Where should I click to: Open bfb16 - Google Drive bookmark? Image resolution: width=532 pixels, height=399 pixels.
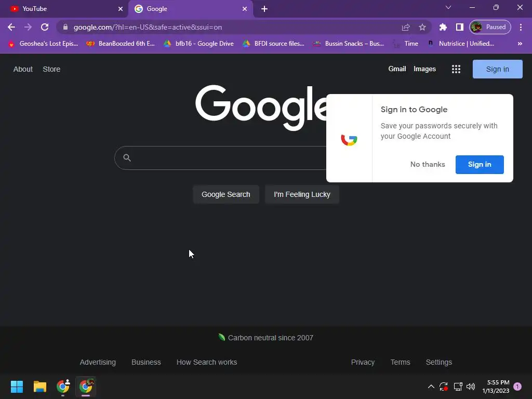[199, 44]
